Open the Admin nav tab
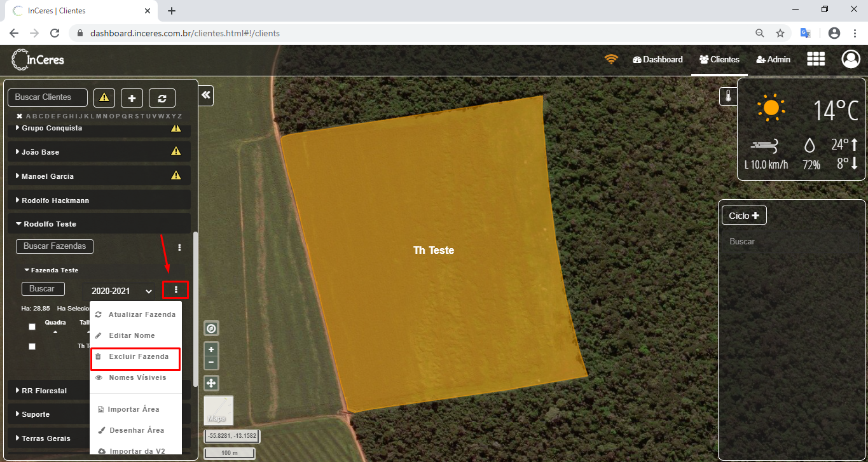Viewport: 868px width, 462px height. pos(773,59)
